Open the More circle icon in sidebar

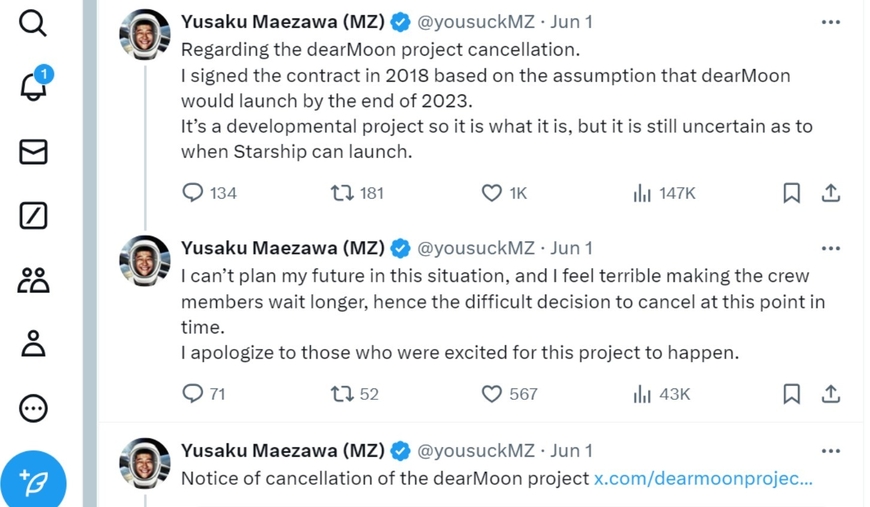click(33, 408)
